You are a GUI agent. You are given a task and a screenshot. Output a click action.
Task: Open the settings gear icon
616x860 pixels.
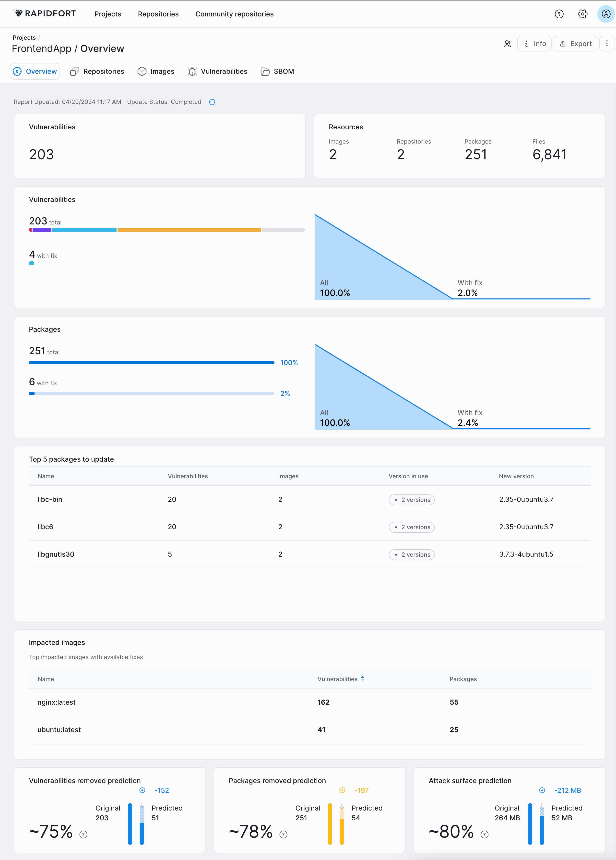point(582,14)
